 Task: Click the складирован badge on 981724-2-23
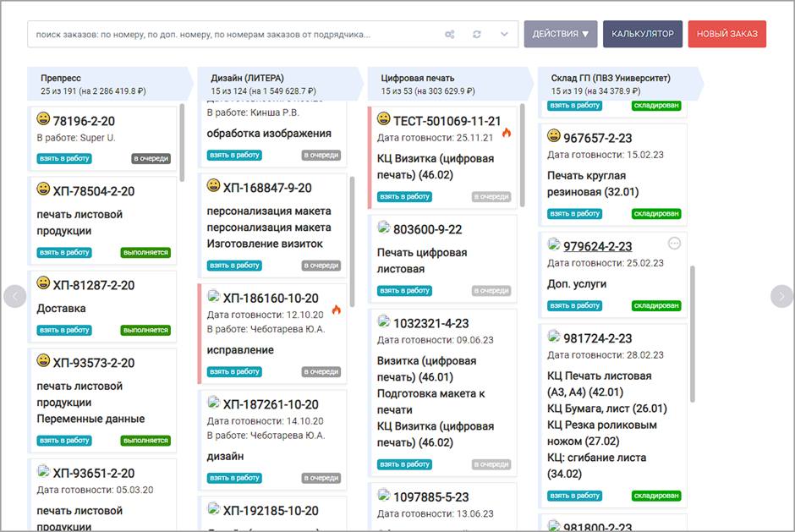point(656,496)
